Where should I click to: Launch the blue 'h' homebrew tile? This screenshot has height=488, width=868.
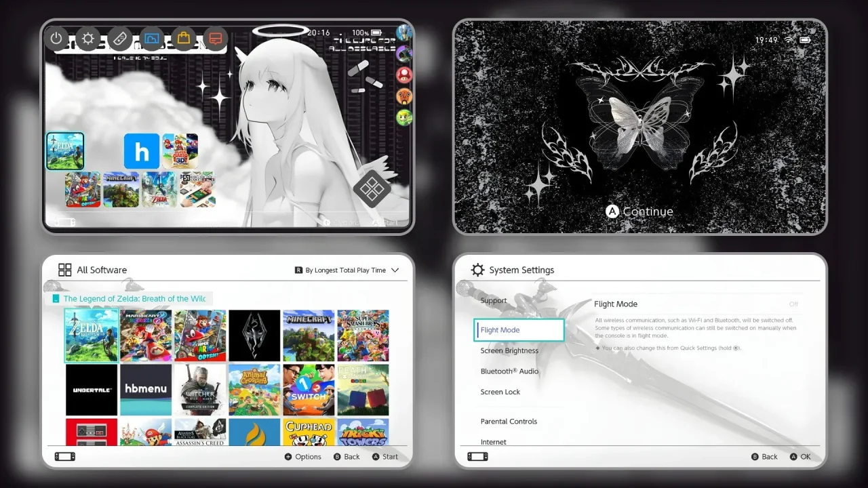tap(142, 151)
